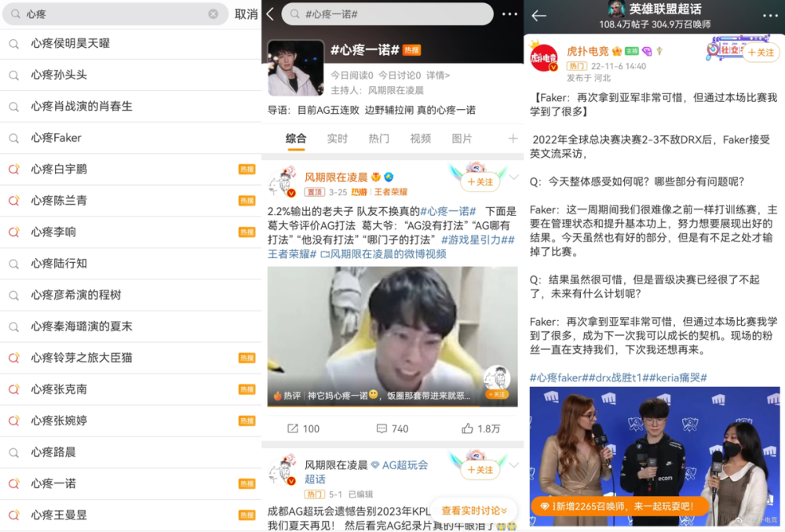Select suggestion 心疼张婉婷
The image size is (785, 532).
click(x=130, y=421)
